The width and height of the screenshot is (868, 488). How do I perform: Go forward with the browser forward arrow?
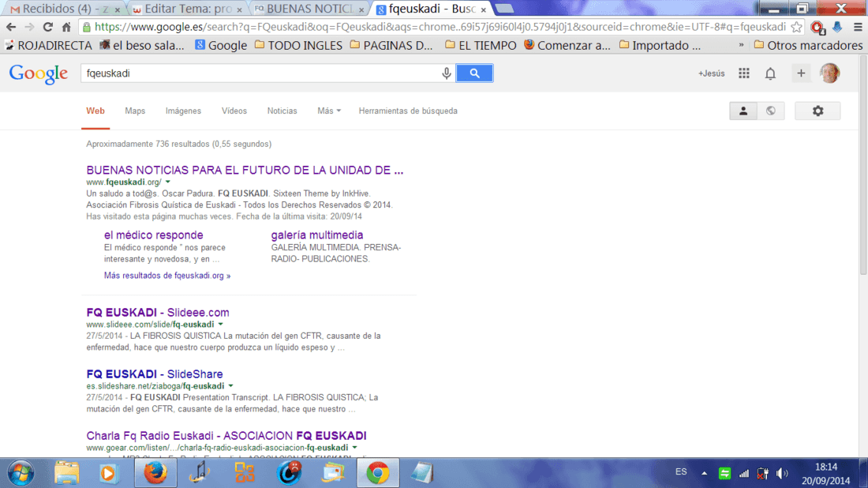[x=29, y=27]
